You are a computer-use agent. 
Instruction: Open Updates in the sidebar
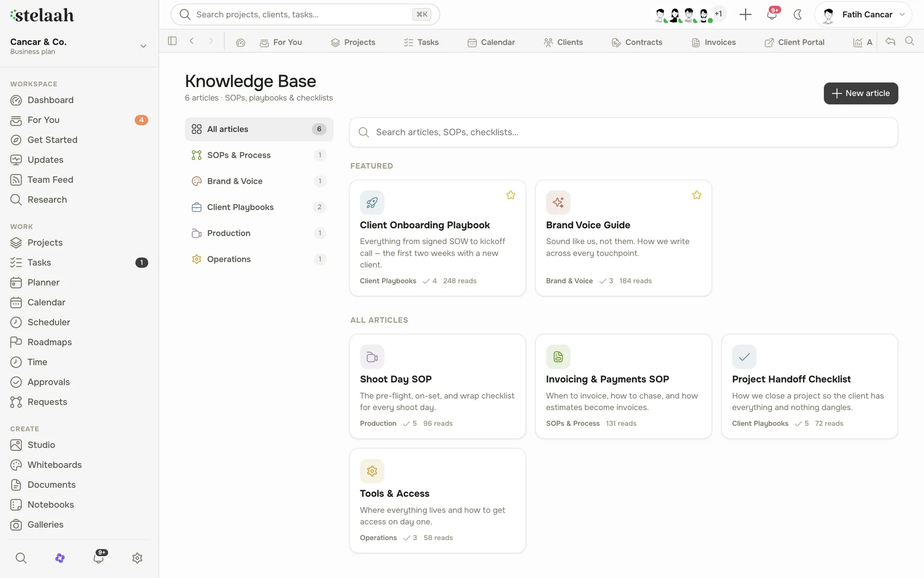(x=79, y=160)
